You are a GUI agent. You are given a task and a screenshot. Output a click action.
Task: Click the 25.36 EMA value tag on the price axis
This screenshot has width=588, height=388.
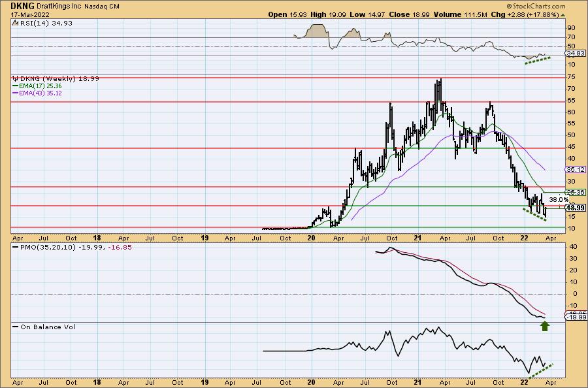(x=576, y=192)
